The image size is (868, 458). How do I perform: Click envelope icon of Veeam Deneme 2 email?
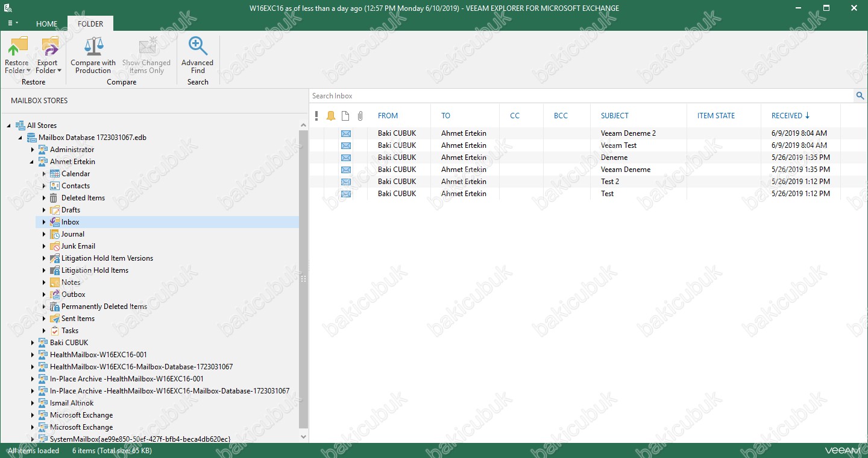tap(346, 133)
